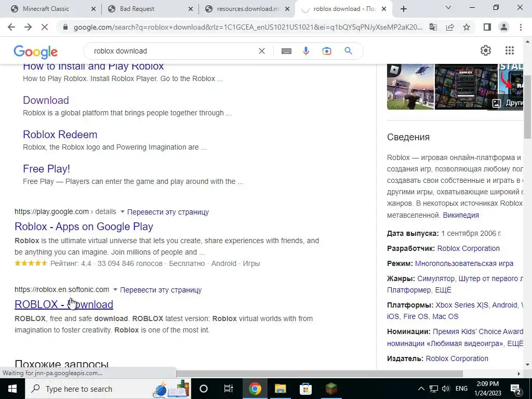Clear the search box text
532x399 pixels.
pos(262,51)
